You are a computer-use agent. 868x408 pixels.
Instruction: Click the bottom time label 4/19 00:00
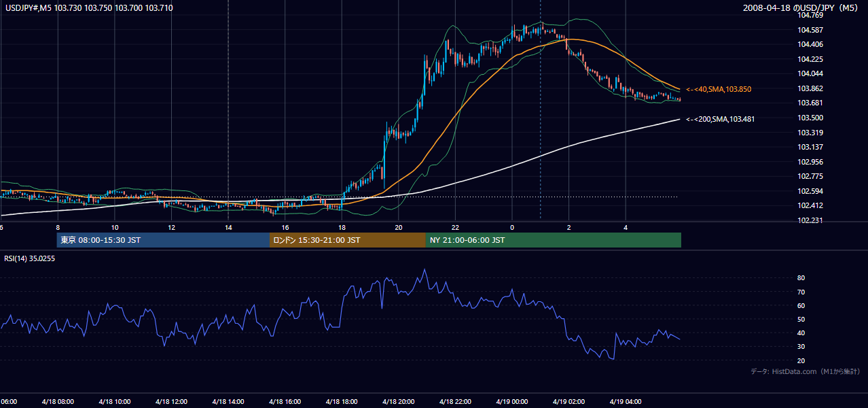pyautogui.click(x=512, y=402)
